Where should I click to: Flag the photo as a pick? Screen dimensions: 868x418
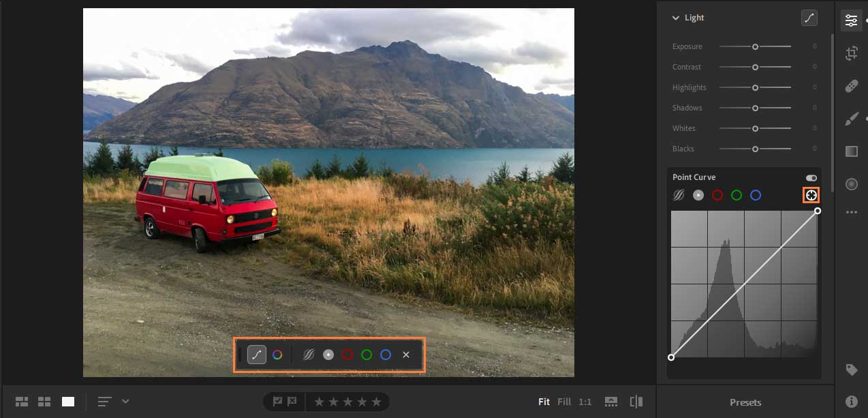coord(277,402)
